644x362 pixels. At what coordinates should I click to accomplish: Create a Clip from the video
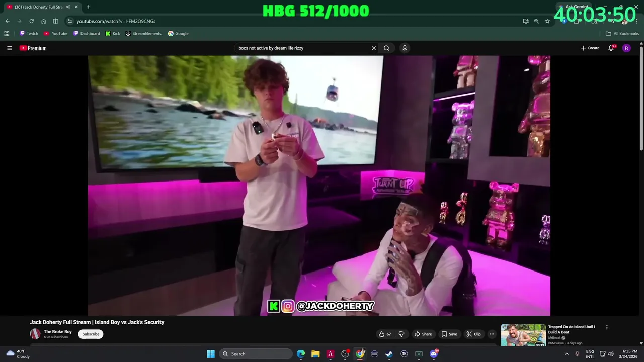(x=473, y=334)
